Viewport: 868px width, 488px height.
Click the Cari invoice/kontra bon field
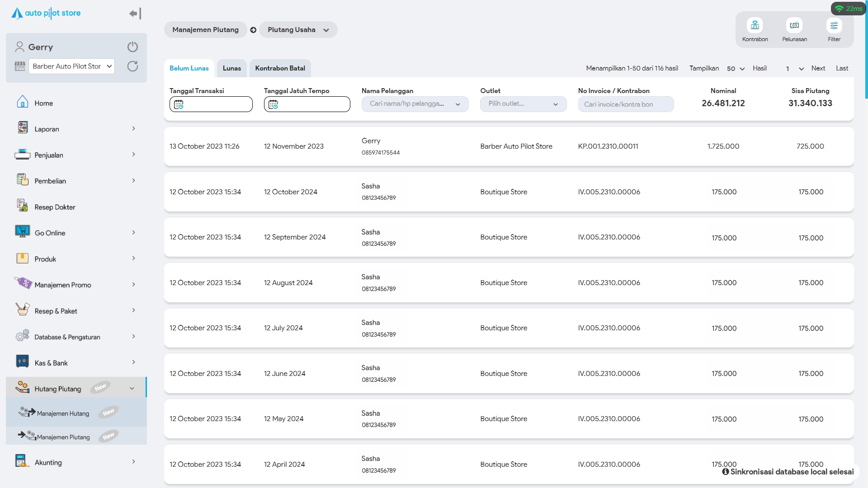coord(626,104)
